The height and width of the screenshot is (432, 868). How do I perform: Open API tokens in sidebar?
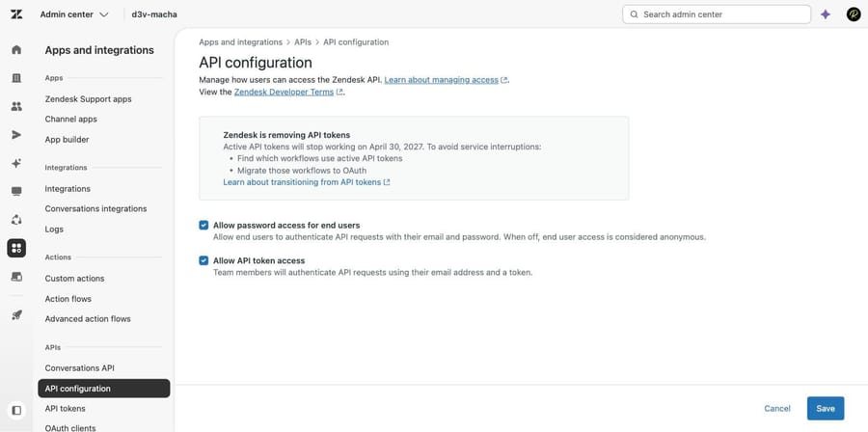66,408
